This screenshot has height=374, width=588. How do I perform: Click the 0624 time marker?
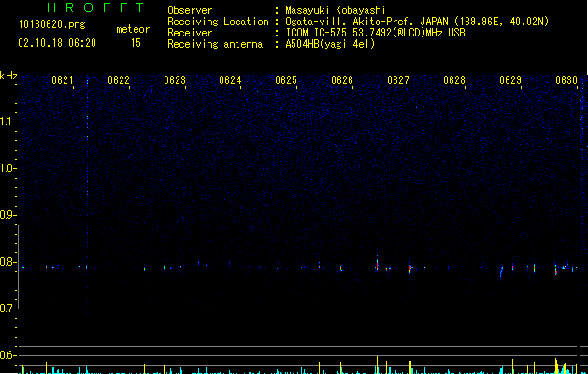pos(230,80)
